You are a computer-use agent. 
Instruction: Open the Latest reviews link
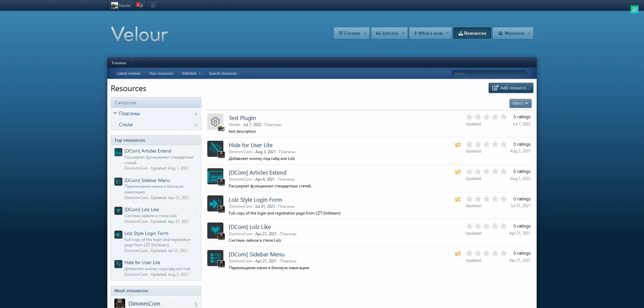[x=128, y=73]
